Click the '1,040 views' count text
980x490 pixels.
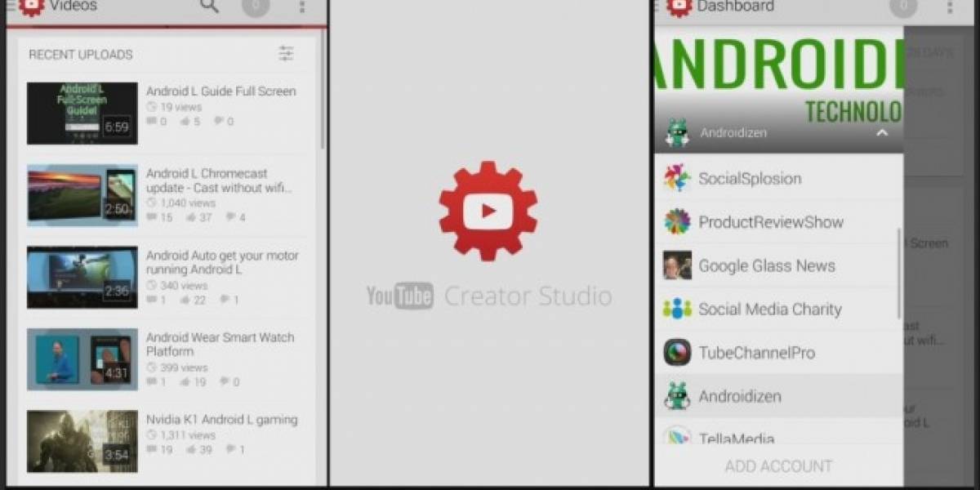pyautogui.click(x=188, y=203)
